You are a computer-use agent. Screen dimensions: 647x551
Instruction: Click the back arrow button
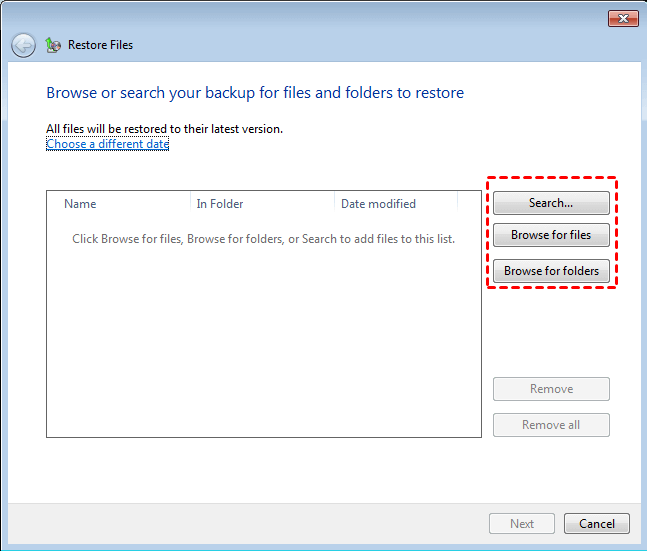pos(23,45)
